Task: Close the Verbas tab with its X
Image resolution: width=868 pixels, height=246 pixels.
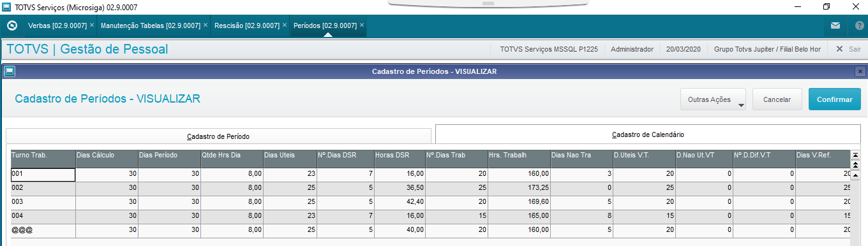Action: coord(92,25)
